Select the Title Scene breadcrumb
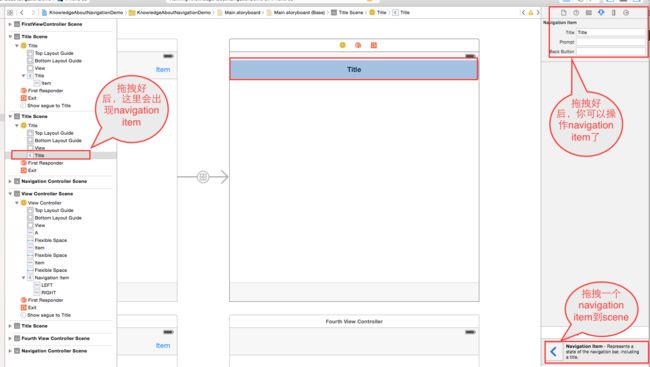 [347, 12]
